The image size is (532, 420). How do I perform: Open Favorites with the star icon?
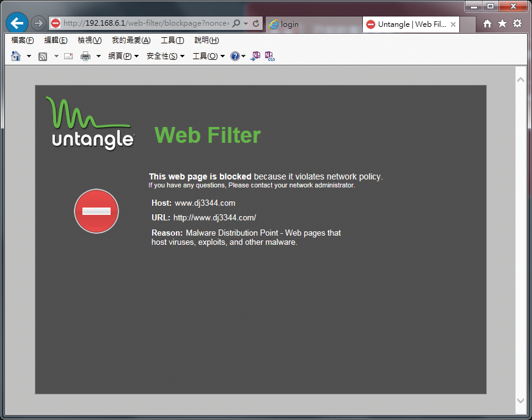pos(502,23)
